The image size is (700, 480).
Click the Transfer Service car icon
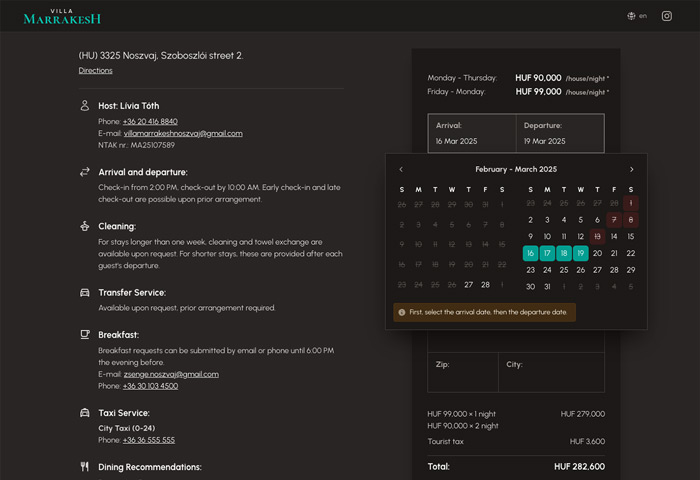pyautogui.click(x=85, y=292)
